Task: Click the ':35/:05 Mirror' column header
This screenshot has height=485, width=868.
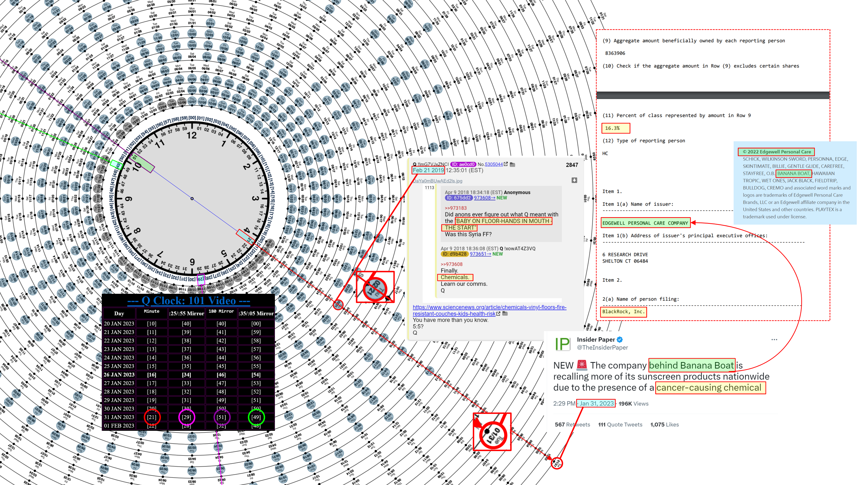Action: coord(256,313)
